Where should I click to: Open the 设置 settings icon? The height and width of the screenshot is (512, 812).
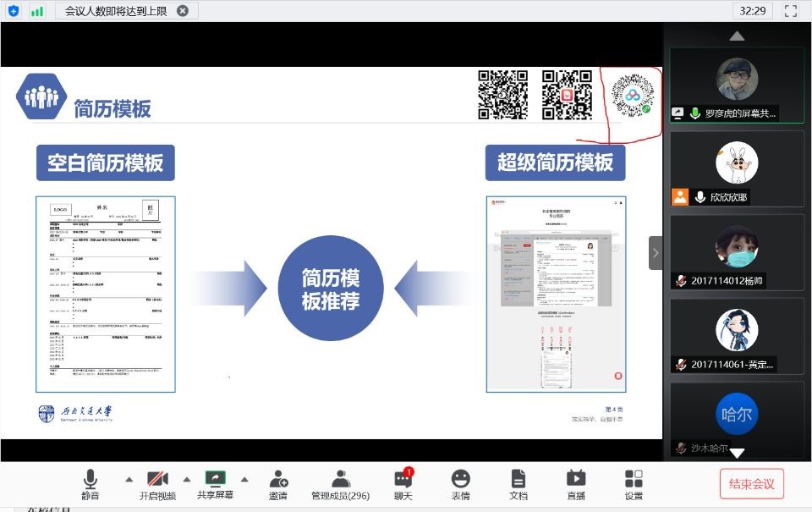[x=633, y=485]
